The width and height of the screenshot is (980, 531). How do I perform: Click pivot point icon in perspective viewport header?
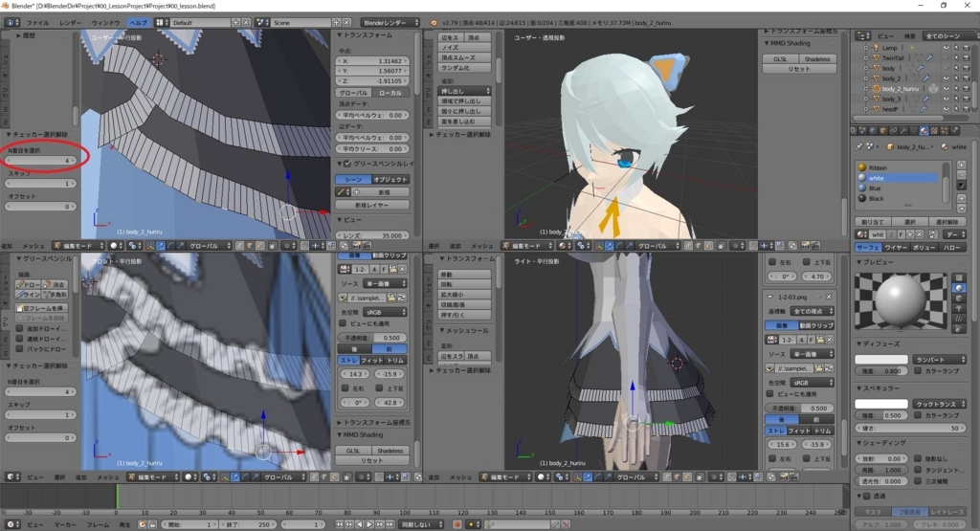[583, 246]
